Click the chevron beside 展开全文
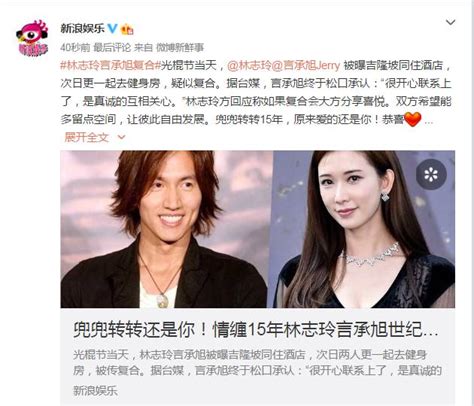 [121, 137]
